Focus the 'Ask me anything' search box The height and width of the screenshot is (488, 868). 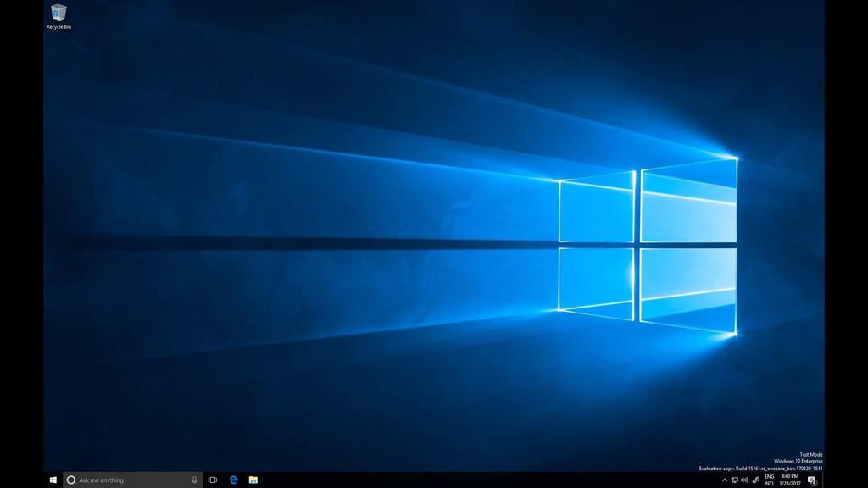coord(133,480)
